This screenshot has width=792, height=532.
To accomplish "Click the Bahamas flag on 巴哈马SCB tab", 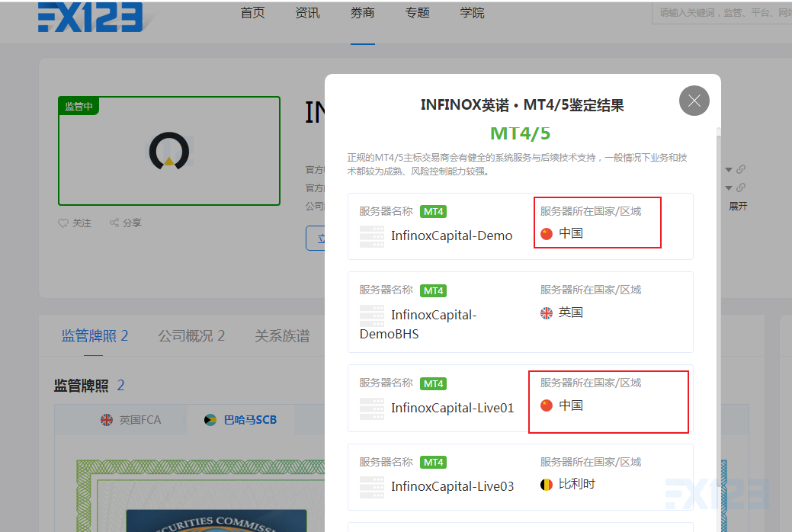I will click(210, 420).
